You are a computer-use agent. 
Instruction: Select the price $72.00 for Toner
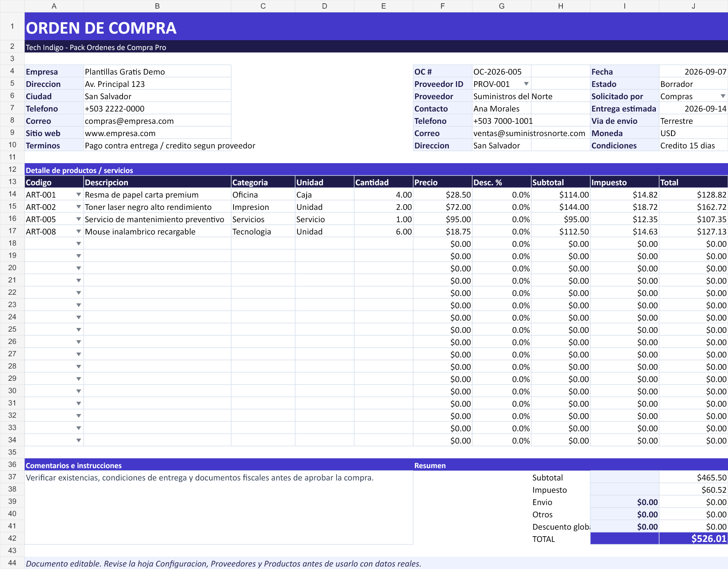(x=443, y=207)
